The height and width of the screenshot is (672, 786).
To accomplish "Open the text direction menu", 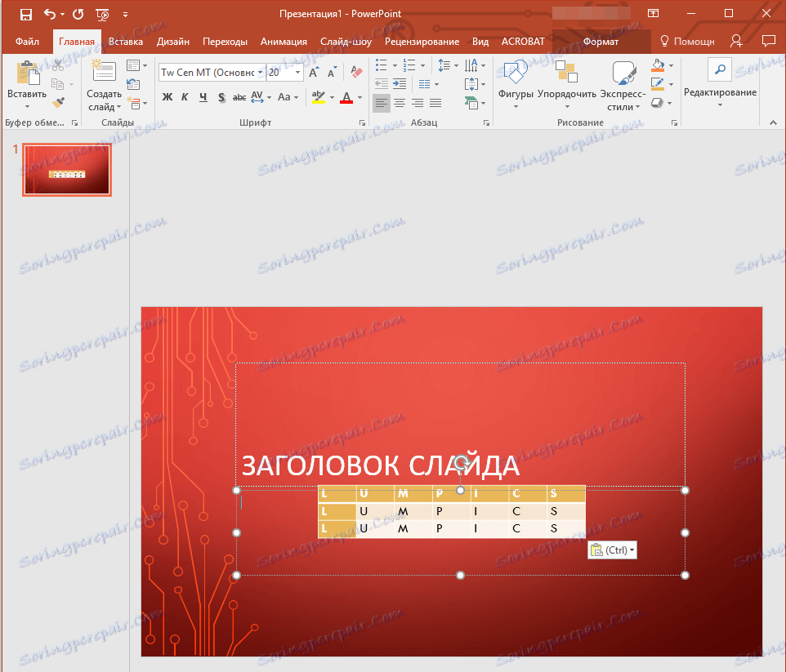I will (475, 65).
